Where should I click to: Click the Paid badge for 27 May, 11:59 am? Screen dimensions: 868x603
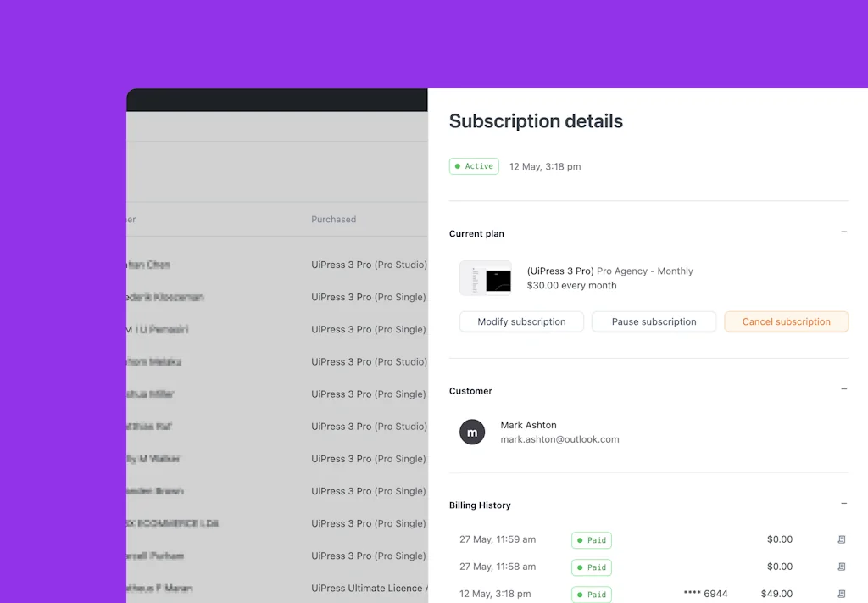click(x=592, y=540)
